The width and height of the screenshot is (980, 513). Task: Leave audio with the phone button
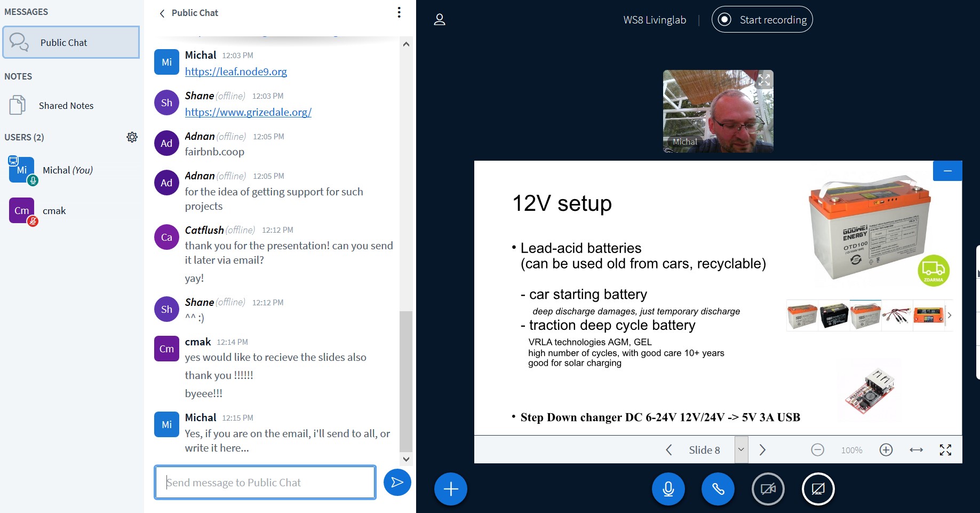coord(718,489)
